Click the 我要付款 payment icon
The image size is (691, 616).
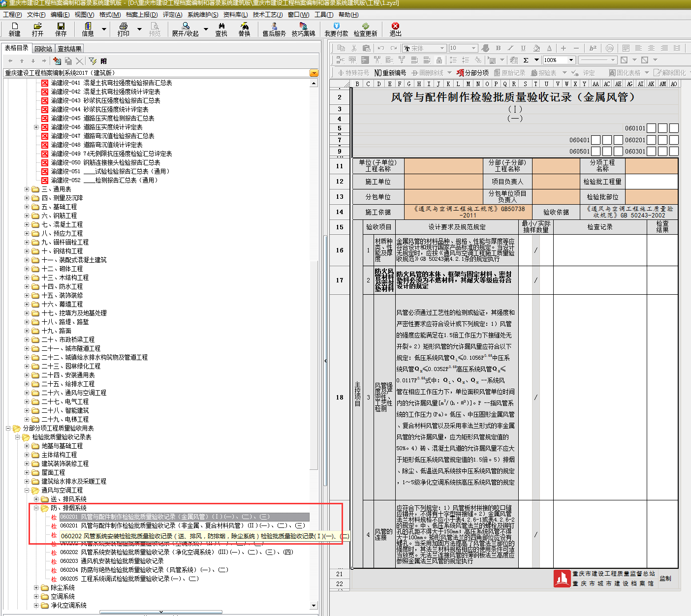(x=336, y=29)
